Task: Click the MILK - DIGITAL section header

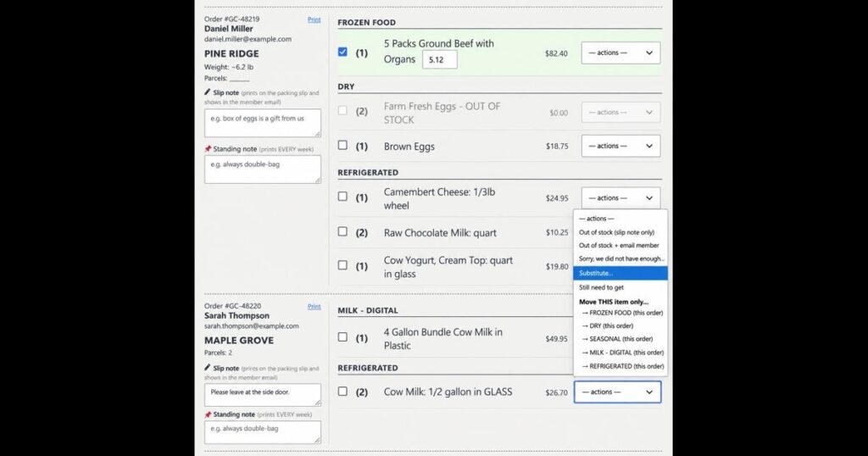Action: (x=368, y=310)
